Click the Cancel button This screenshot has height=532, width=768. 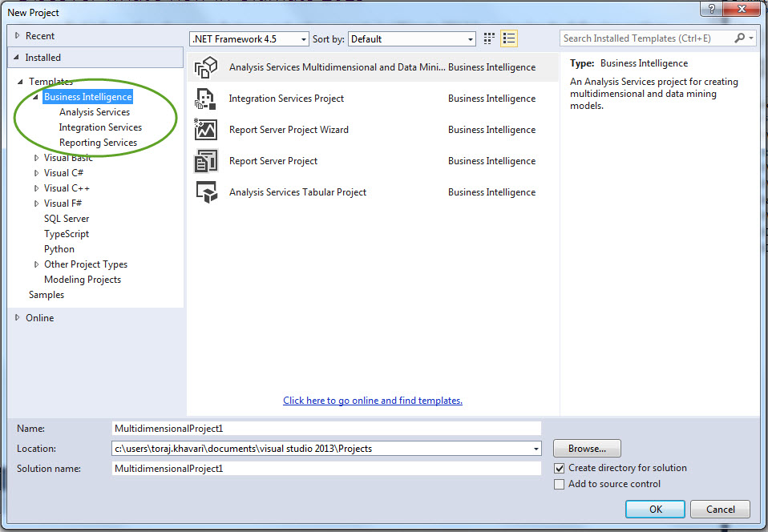tap(720, 509)
